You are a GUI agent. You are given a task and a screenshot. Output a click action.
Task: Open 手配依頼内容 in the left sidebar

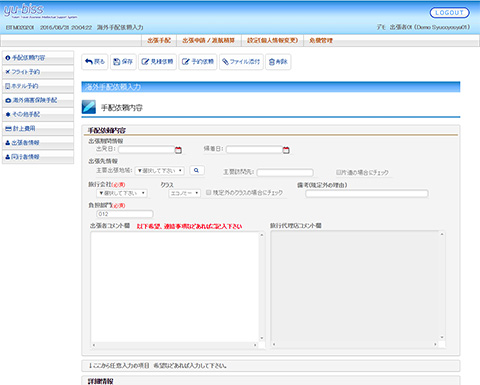[38, 58]
